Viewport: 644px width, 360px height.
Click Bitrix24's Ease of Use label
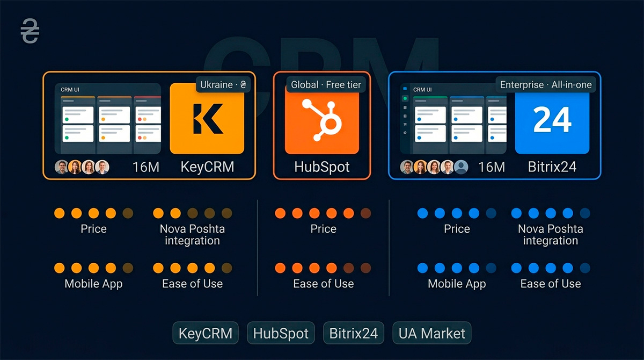pos(550,284)
